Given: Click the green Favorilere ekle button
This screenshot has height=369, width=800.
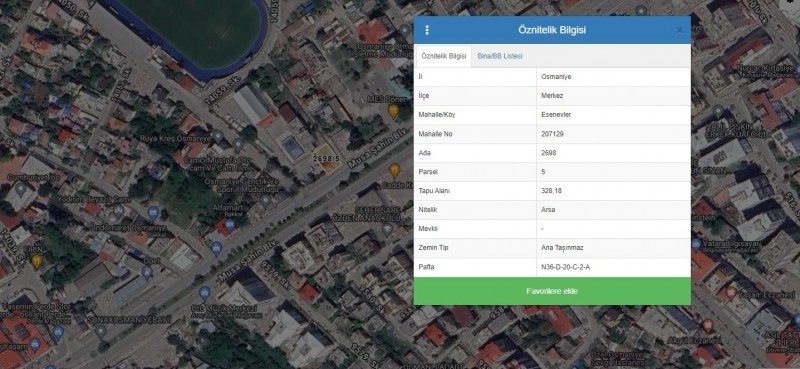Looking at the screenshot, I should pos(552,291).
